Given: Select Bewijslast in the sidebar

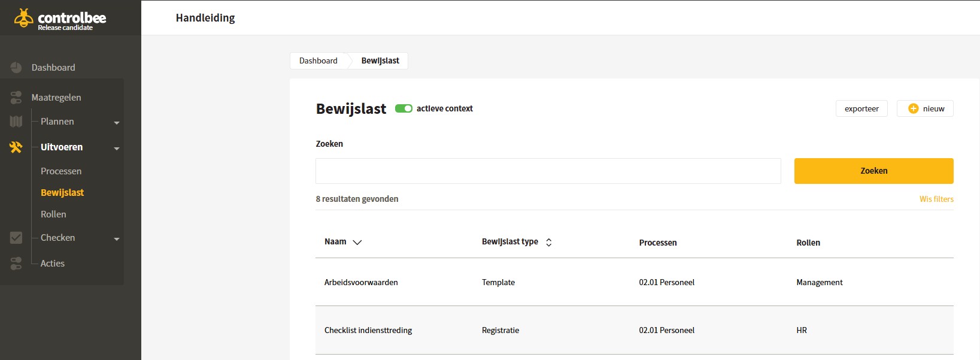Looking at the screenshot, I should pyautogui.click(x=62, y=192).
